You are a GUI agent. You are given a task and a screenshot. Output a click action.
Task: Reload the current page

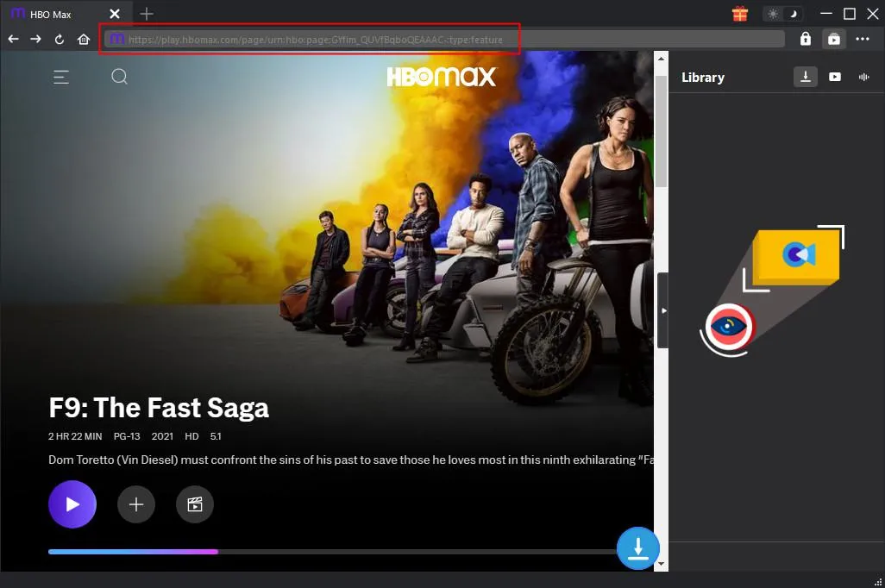point(60,39)
